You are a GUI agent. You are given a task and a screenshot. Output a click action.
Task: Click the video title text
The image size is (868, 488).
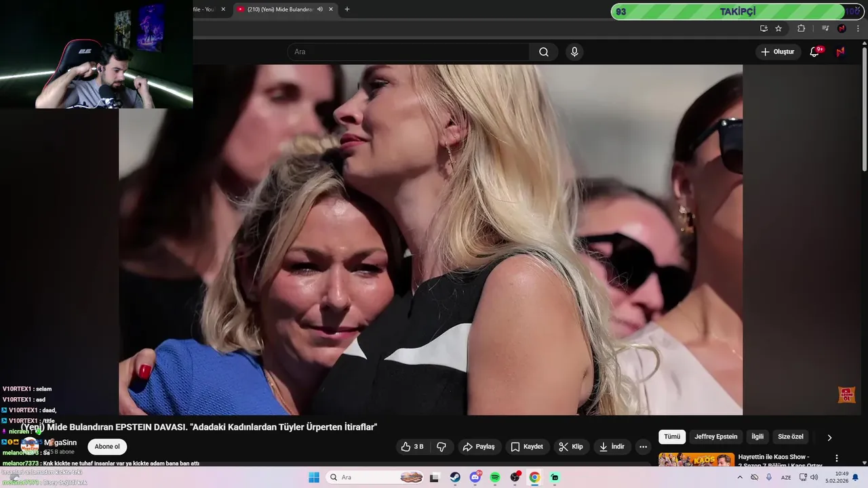[x=199, y=427]
